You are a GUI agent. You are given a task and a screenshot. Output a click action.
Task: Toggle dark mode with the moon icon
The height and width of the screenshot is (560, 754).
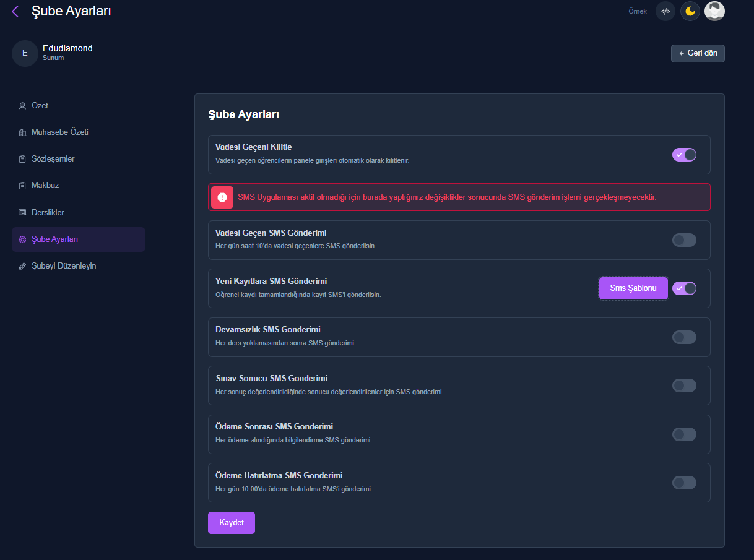(690, 11)
